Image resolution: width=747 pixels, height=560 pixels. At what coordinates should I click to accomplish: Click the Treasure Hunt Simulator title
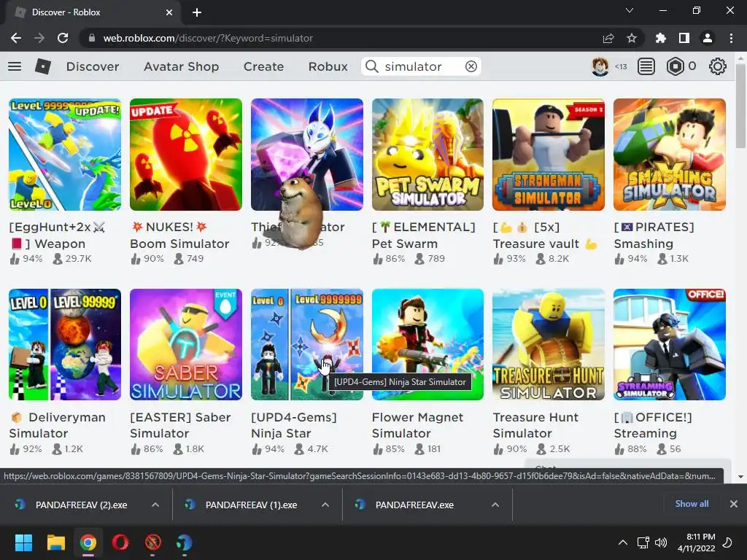tap(535, 425)
